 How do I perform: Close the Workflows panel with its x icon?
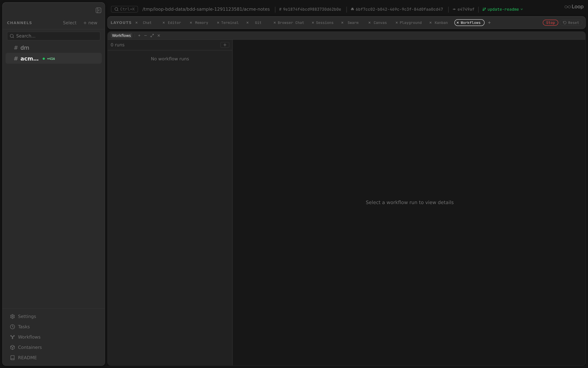point(159,36)
